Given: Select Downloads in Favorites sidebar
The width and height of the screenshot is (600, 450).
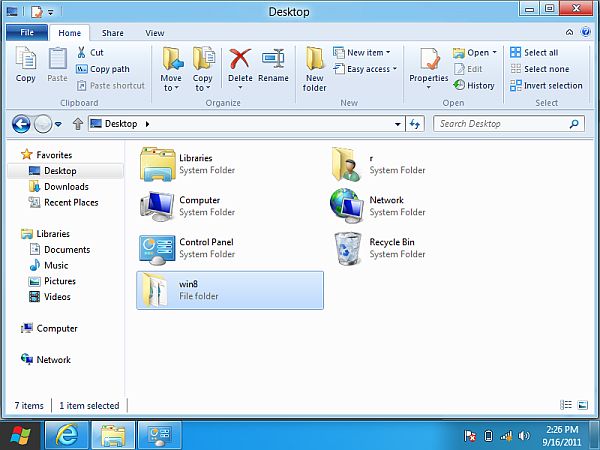Looking at the screenshot, I should coord(66,186).
